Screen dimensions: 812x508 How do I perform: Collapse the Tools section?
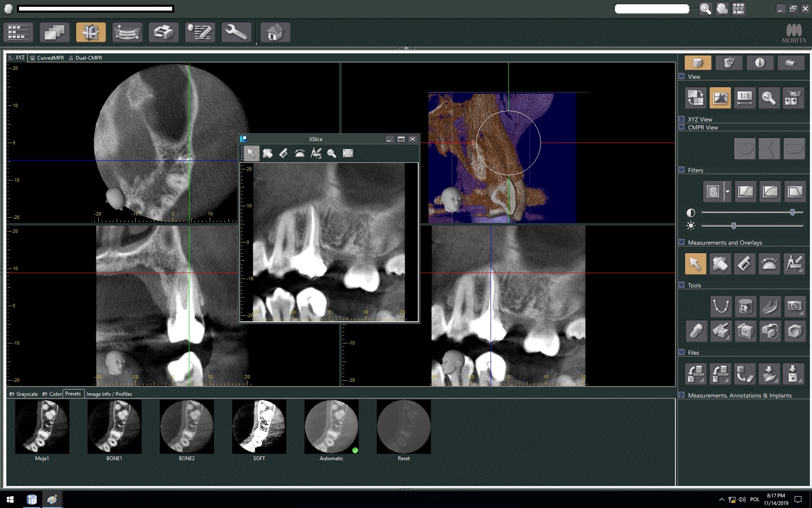(682, 285)
